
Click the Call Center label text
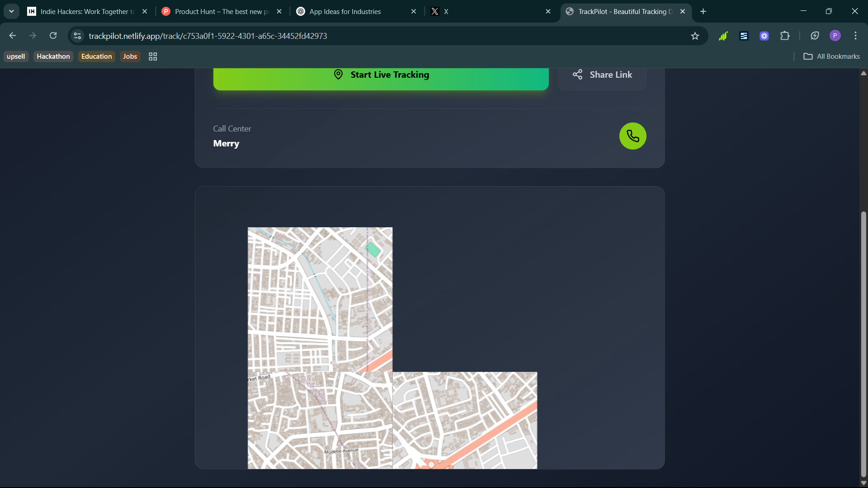point(232,129)
